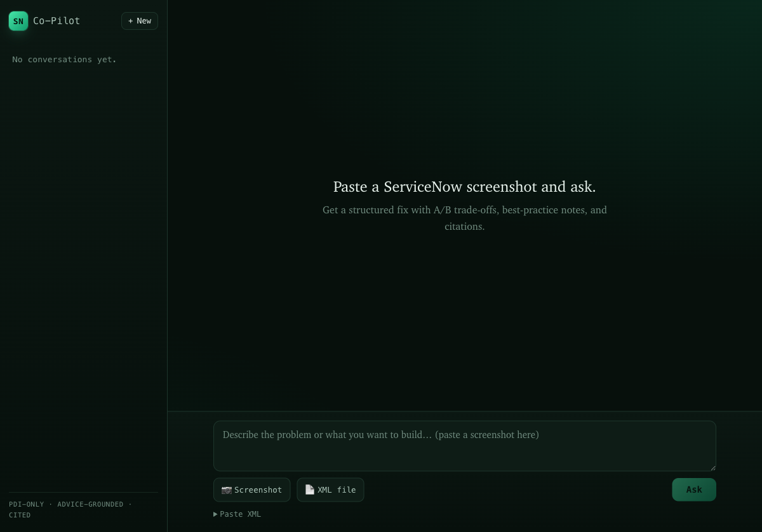Expand the Paste XML section

click(237, 514)
